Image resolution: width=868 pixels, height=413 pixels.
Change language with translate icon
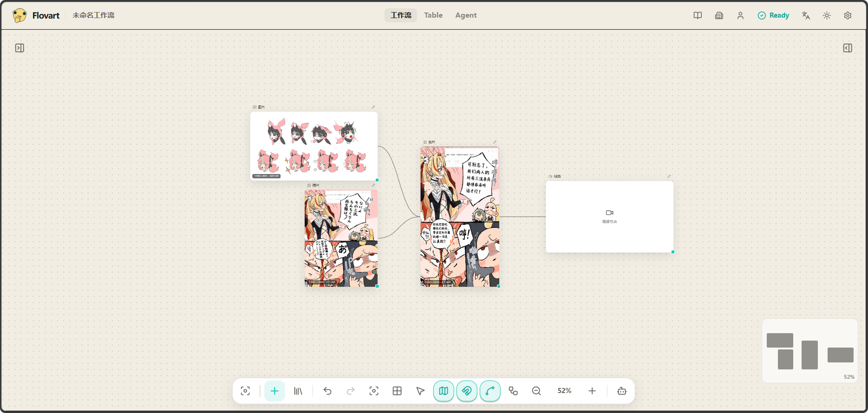[806, 15]
